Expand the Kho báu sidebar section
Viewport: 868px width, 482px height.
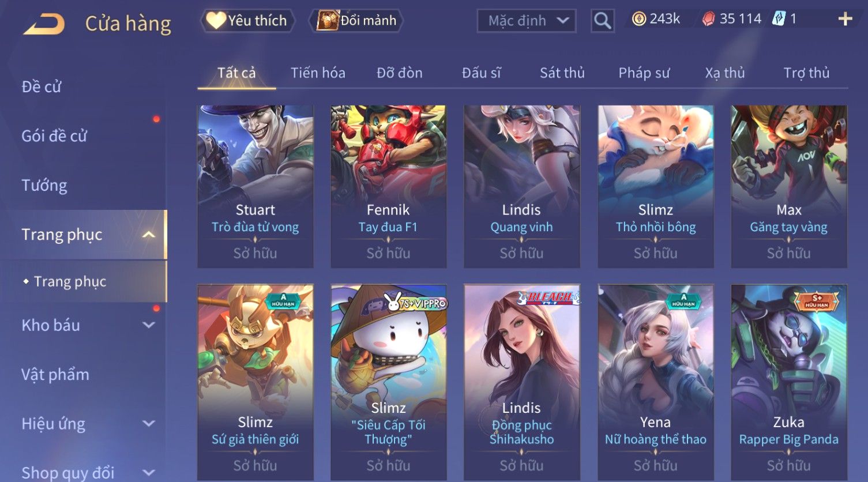click(148, 325)
